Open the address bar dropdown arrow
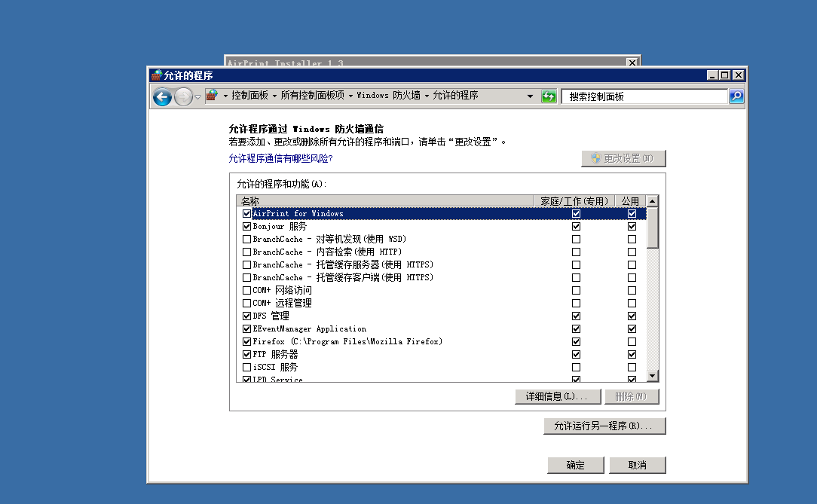Image resolution: width=817 pixels, height=504 pixels. 531,96
